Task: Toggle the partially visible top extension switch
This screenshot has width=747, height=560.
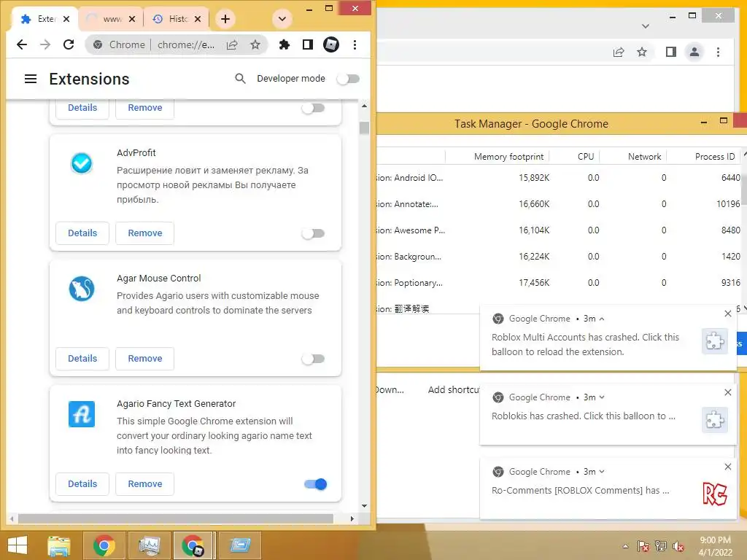Action: pyautogui.click(x=314, y=108)
